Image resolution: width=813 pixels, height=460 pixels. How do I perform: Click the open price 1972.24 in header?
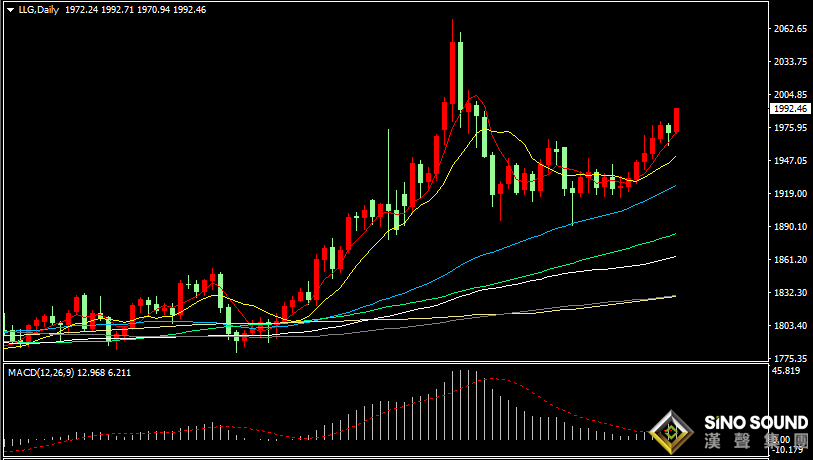[81, 10]
